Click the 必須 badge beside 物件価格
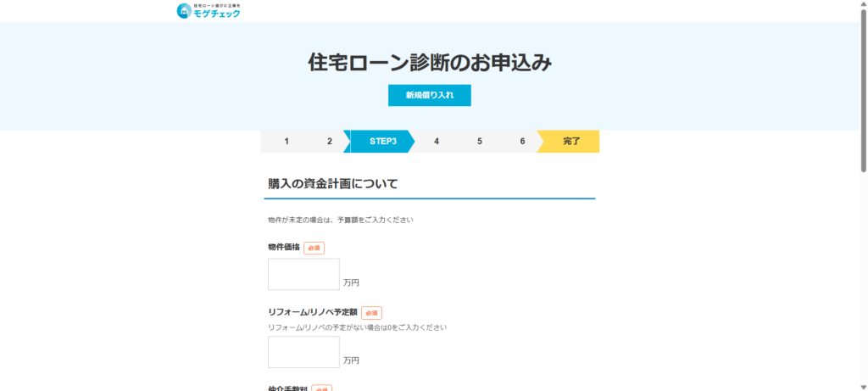Screen dimensions: 868x391 pyautogui.click(x=314, y=249)
